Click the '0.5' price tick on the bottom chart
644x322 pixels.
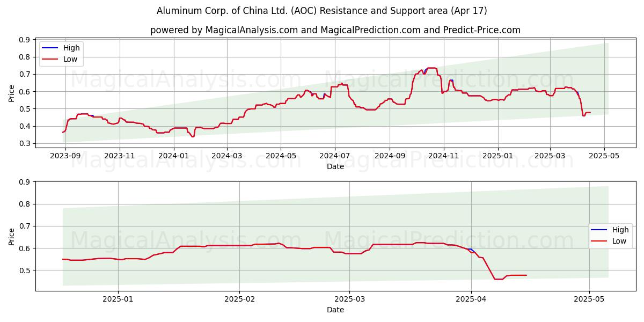tap(25, 270)
